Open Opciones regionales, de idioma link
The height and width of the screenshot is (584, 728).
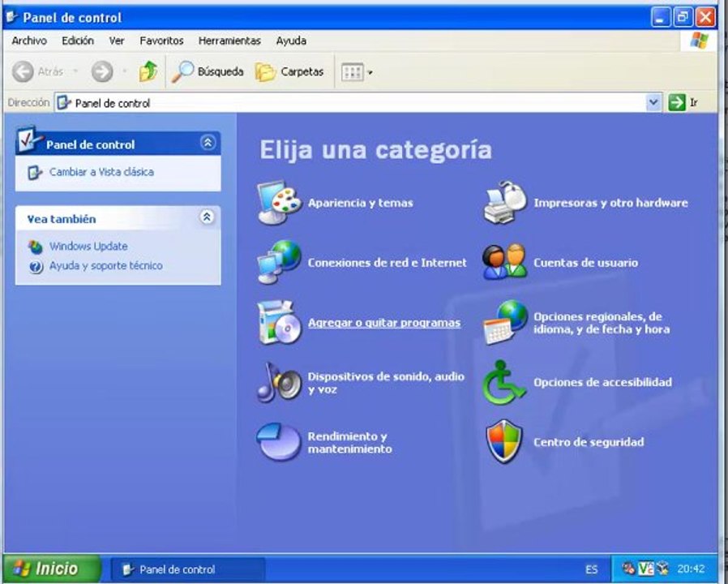tap(602, 323)
